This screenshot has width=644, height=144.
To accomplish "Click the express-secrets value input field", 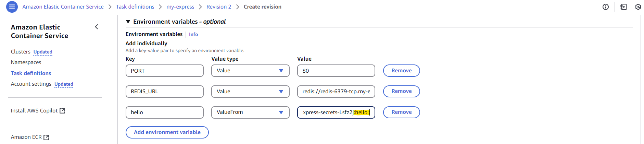I will 336,112.
